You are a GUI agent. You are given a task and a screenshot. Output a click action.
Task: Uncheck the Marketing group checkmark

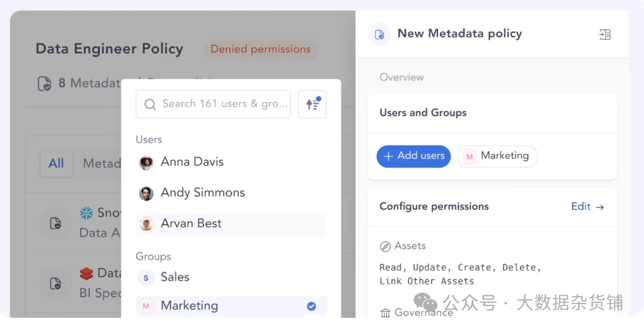(311, 306)
